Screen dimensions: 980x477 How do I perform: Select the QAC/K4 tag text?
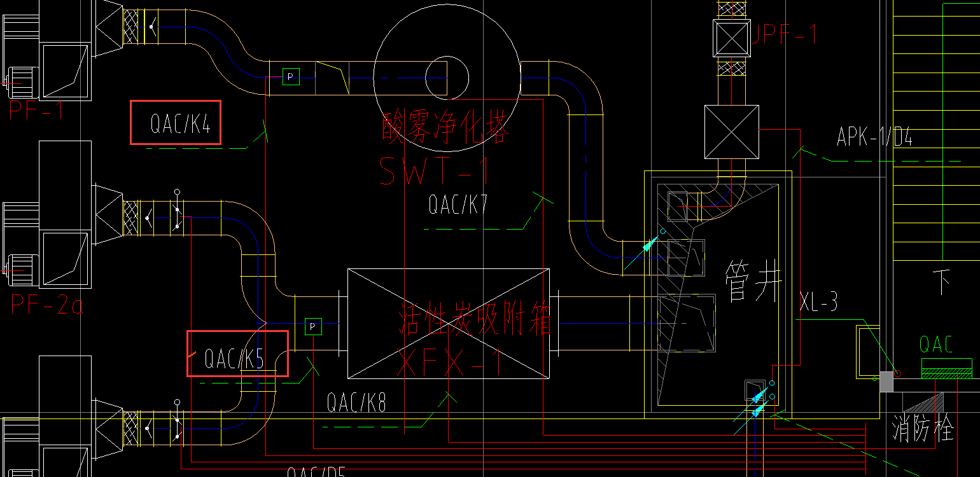[180, 123]
